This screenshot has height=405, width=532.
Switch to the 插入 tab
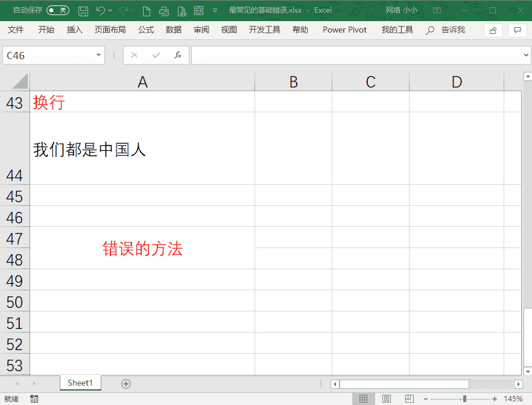tap(75, 30)
